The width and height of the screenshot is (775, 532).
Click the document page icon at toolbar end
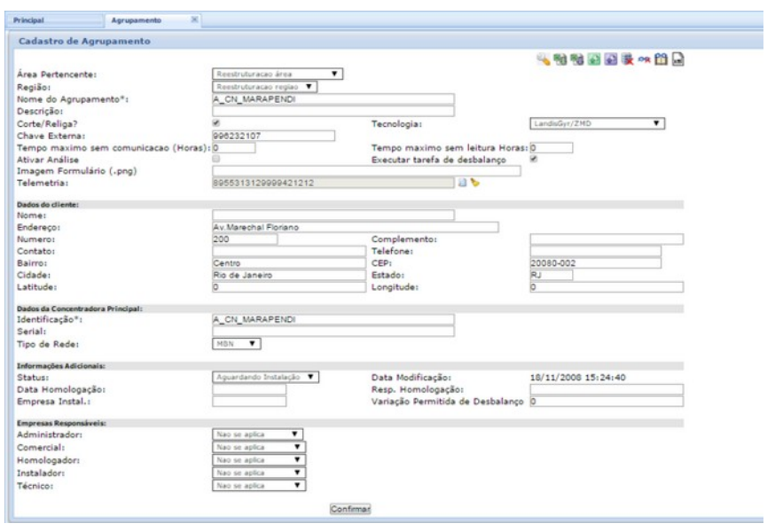click(677, 59)
